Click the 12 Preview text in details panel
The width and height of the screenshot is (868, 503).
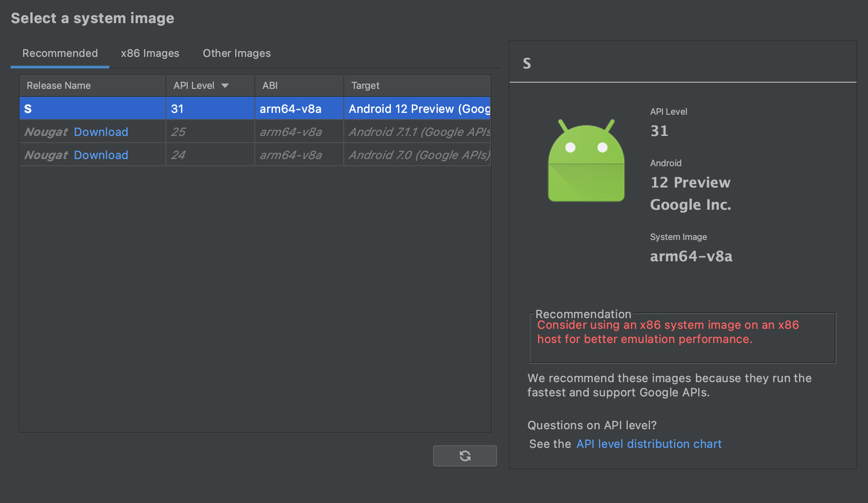click(x=690, y=182)
